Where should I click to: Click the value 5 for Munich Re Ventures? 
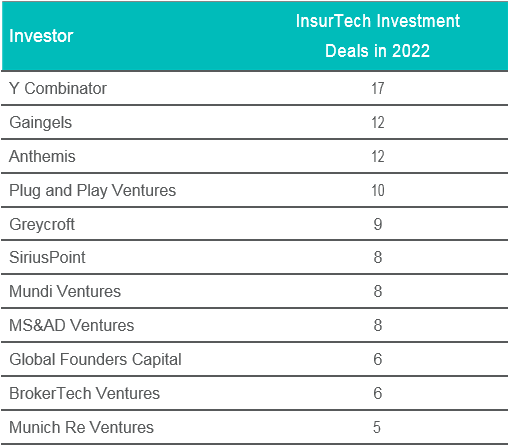click(377, 428)
